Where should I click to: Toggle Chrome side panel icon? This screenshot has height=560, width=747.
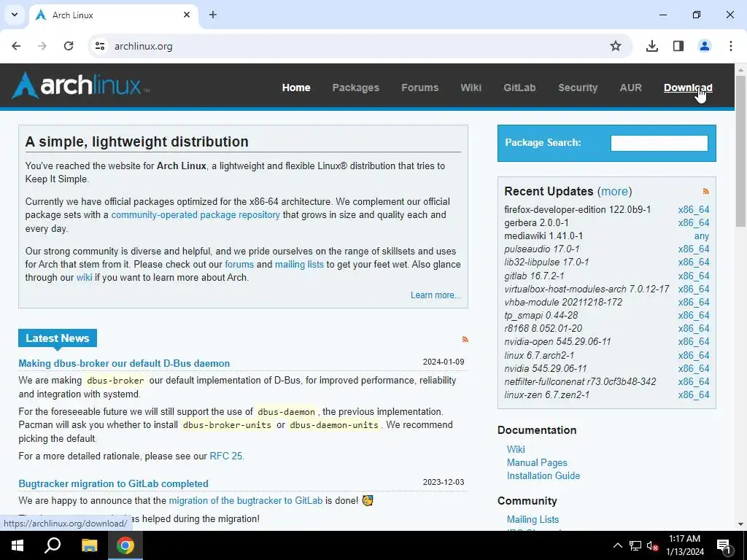tap(678, 46)
